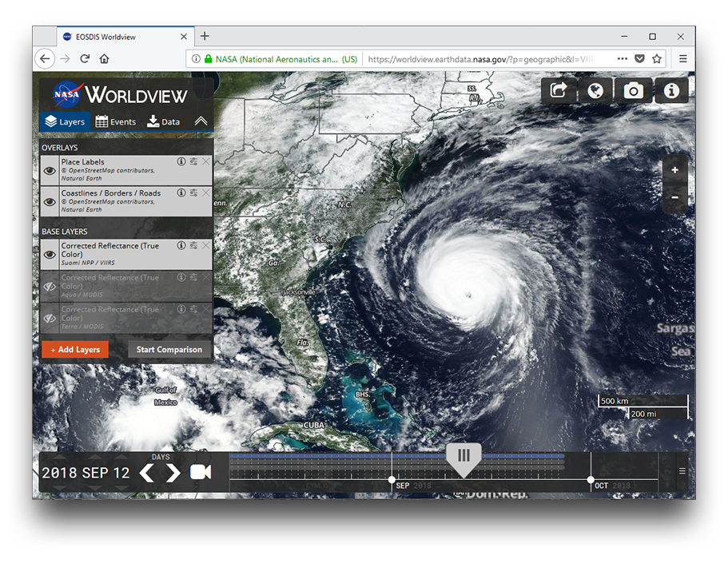
Task: Step back one day with left arrow
Action: pos(147,473)
